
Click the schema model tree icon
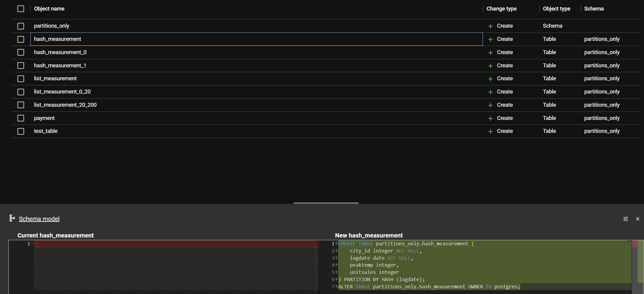point(12,218)
